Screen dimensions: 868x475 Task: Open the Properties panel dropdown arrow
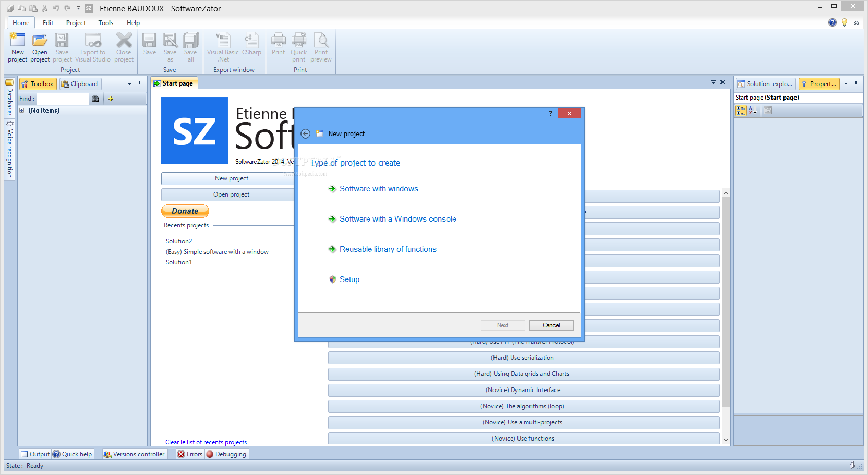click(846, 84)
